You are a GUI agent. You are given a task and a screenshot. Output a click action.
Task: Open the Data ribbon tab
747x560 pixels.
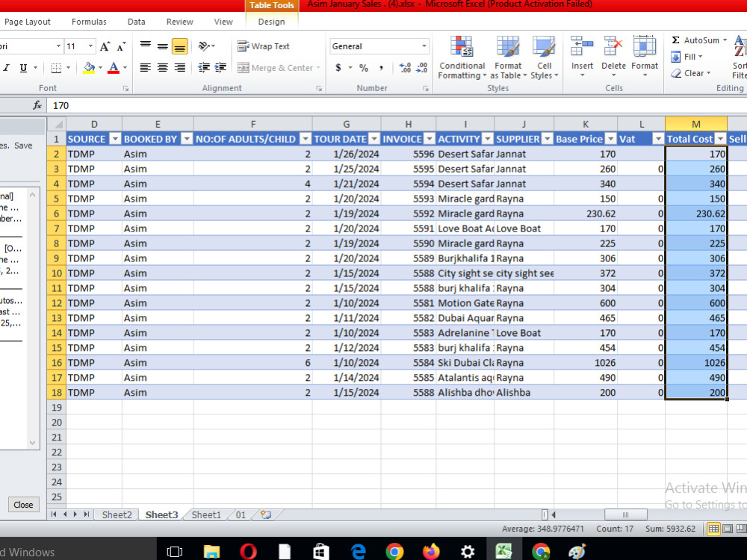(136, 22)
